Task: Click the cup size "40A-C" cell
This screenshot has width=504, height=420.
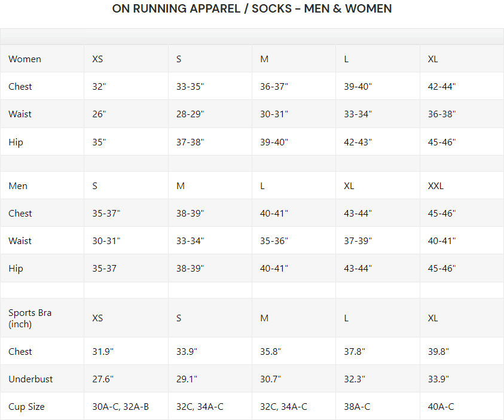Action: pos(441,407)
